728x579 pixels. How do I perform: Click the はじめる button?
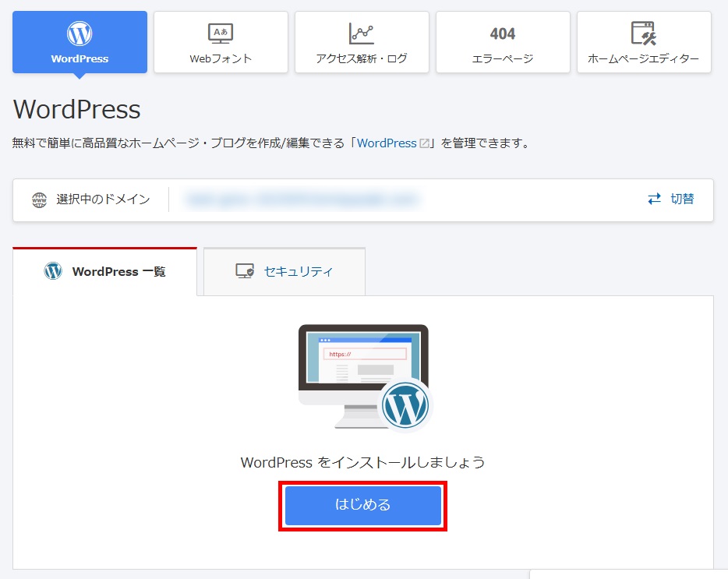point(362,506)
